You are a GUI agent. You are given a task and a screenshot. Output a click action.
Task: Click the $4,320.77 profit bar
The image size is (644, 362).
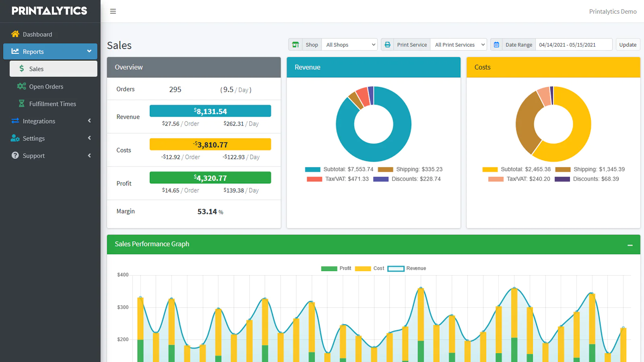(210, 178)
